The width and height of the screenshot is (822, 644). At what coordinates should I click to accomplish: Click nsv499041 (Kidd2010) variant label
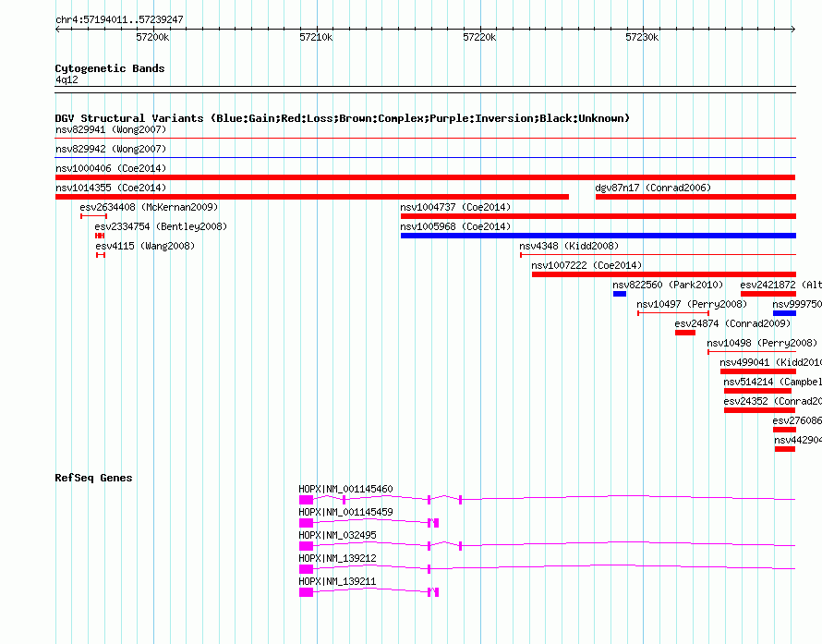click(770, 362)
